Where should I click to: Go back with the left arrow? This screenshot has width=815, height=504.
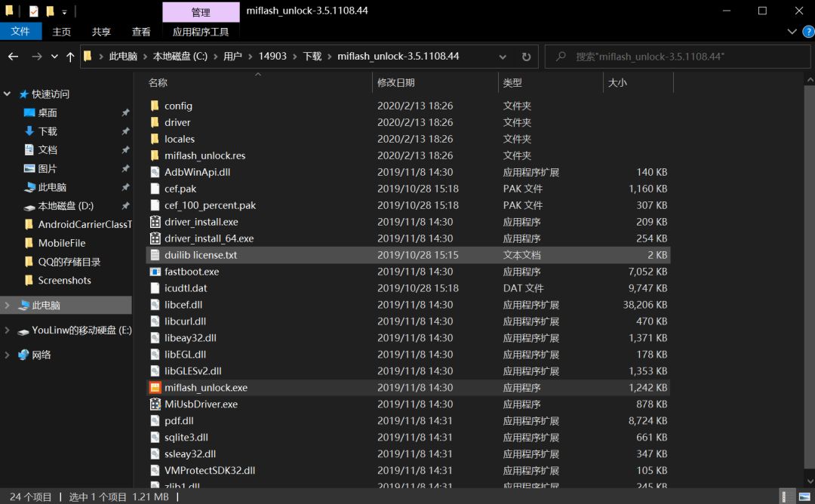[14, 57]
